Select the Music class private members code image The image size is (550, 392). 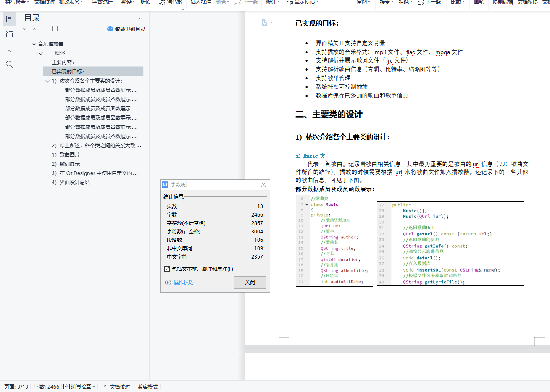click(x=334, y=240)
